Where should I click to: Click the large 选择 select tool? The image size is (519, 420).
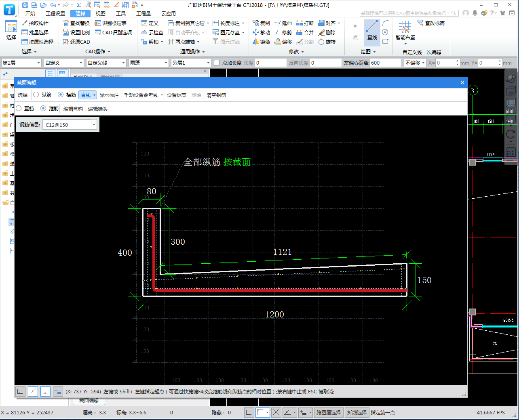tap(11, 31)
